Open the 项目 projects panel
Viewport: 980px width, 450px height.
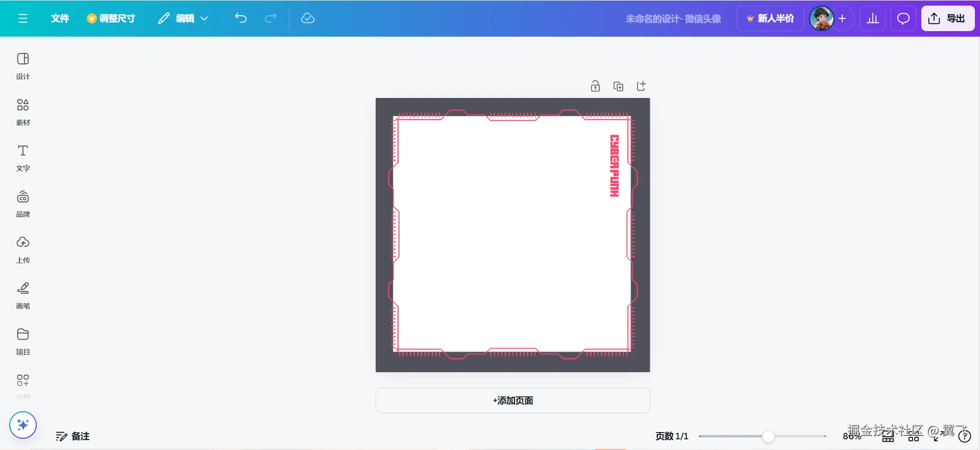pyautogui.click(x=23, y=342)
